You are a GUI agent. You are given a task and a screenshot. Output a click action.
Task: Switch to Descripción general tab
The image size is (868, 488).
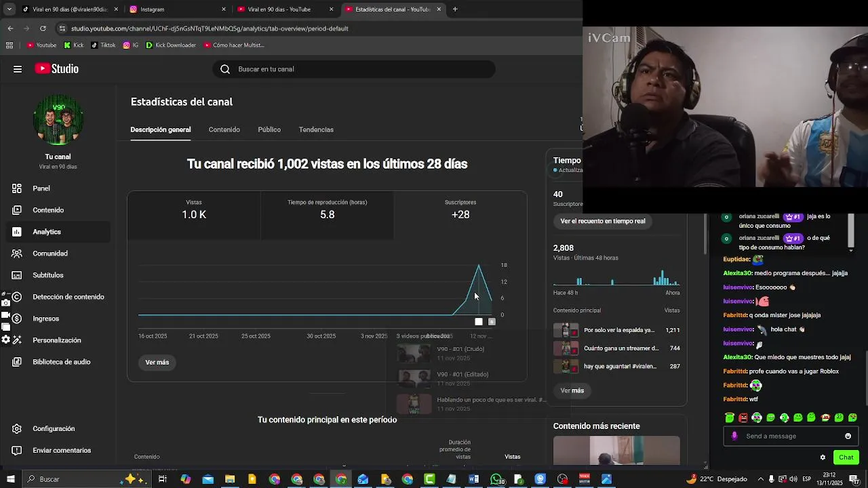click(161, 129)
